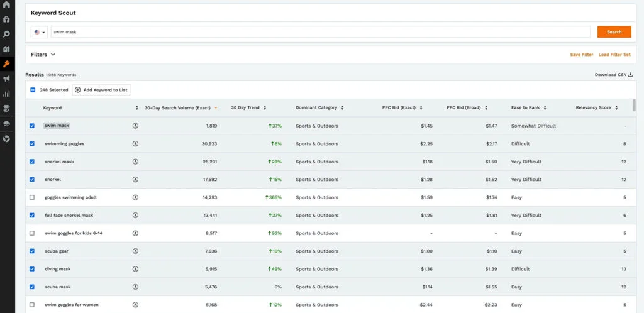Click Add Keyword to List button
644x313 pixels.
tap(101, 90)
